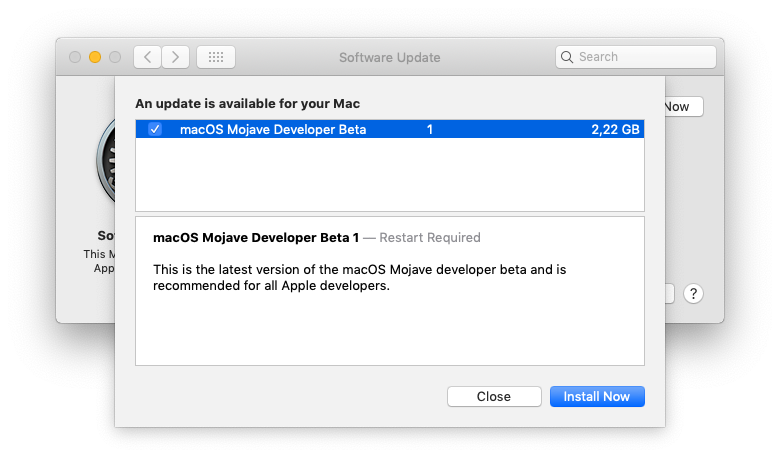The height and width of the screenshot is (454, 780).
Task: Click the 2,22 GB size value
Action: pos(615,130)
